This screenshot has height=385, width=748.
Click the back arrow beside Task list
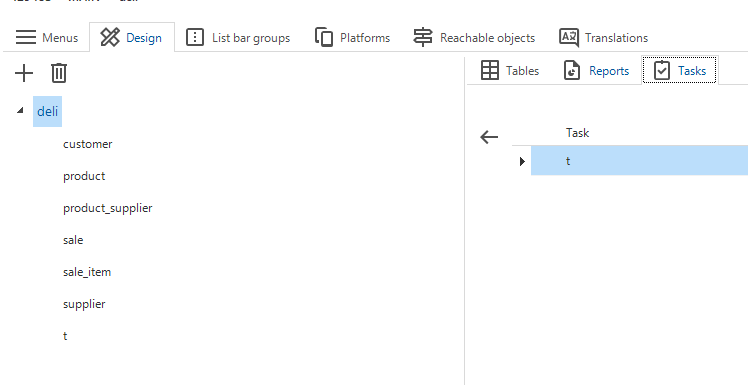pos(489,137)
